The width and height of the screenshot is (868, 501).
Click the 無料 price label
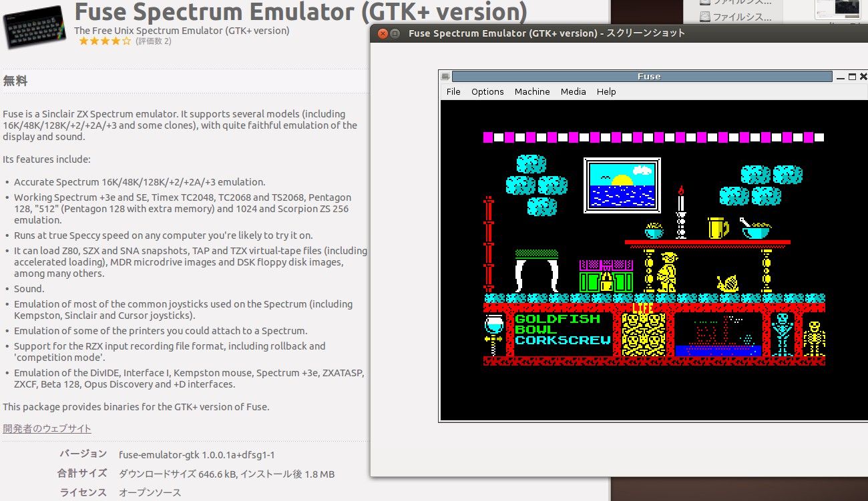point(15,81)
